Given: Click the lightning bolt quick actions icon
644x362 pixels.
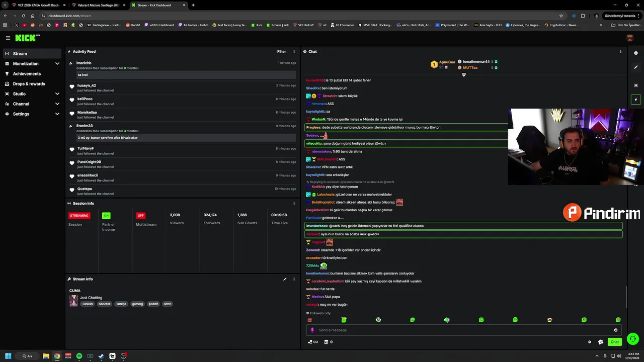Looking at the screenshot, I should [x=636, y=100].
